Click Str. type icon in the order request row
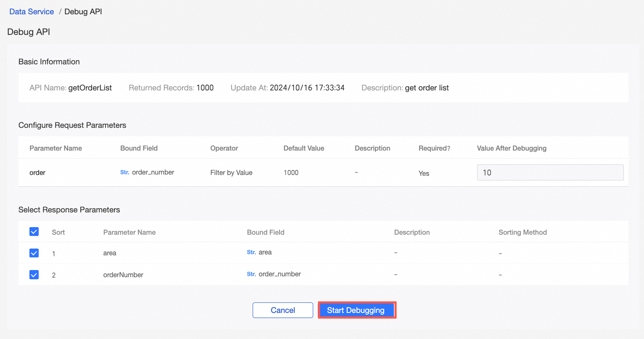 [x=124, y=172]
